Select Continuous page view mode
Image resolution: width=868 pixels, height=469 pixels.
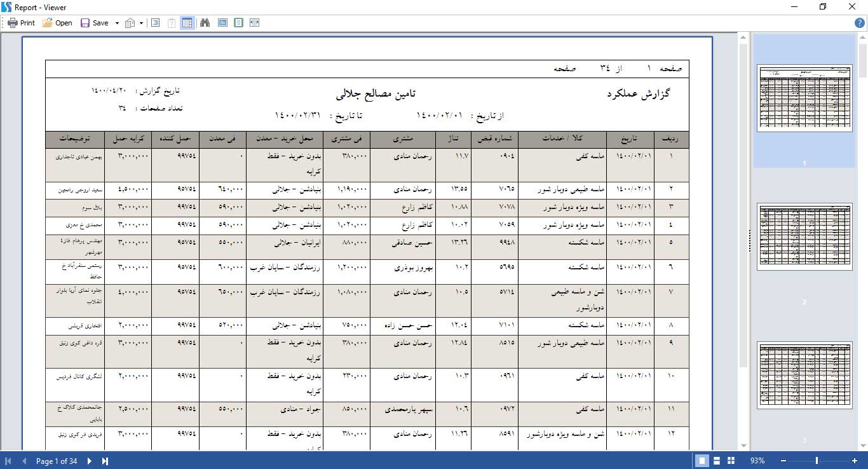[x=717, y=461]
